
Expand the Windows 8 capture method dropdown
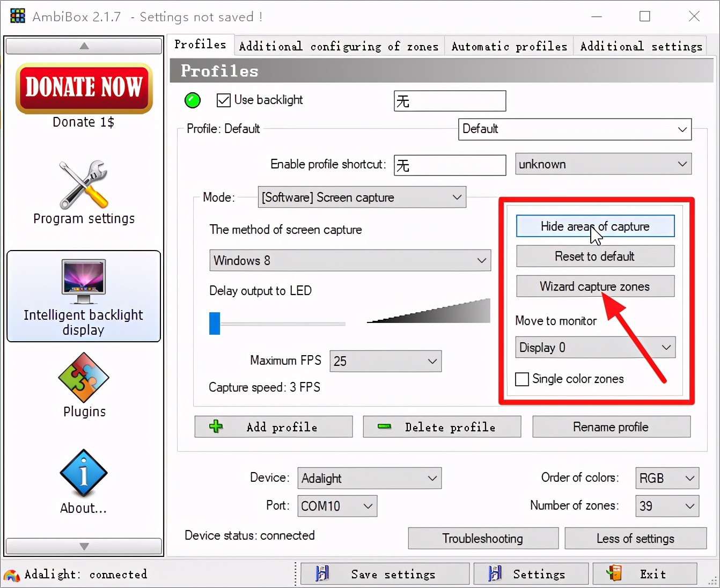350,261
